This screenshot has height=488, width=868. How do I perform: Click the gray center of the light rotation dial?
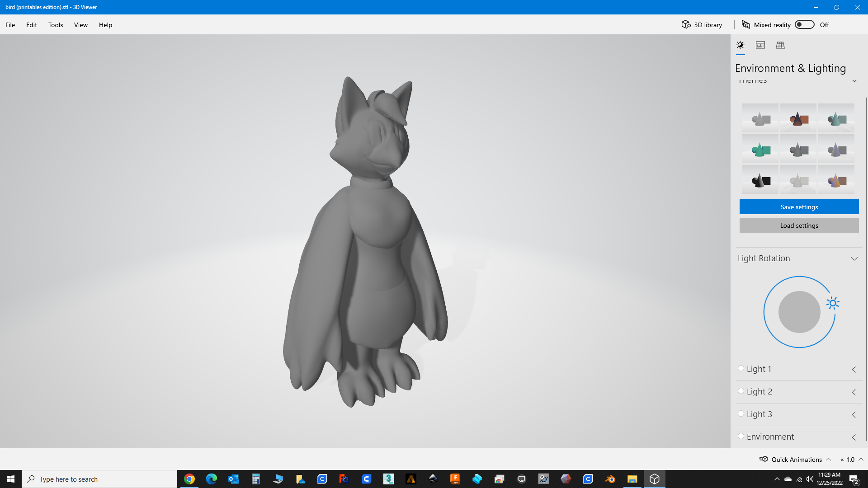point(799,312)
